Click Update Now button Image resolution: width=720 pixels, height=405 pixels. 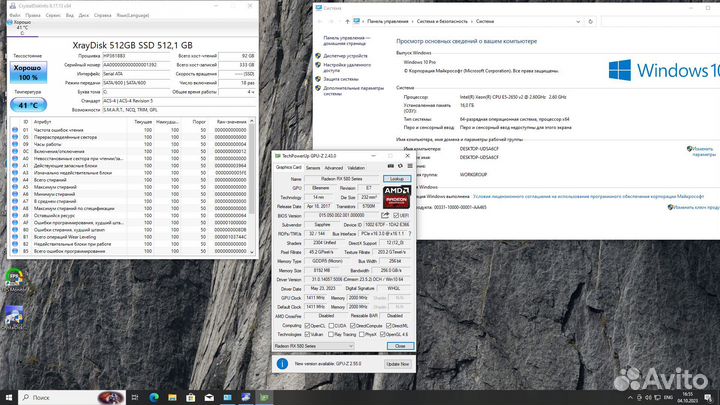(398, 364)
